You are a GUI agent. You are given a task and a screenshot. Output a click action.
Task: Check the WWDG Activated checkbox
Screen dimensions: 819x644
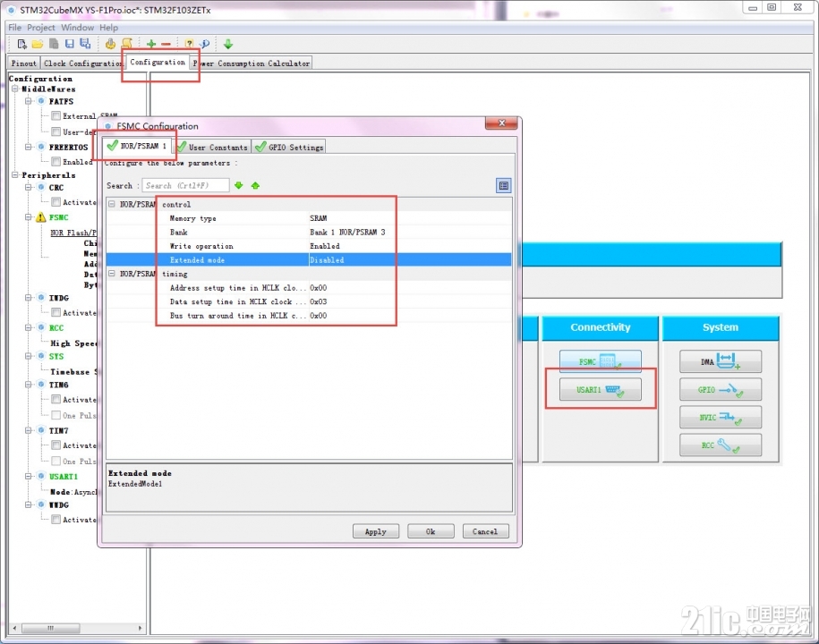[55, 520]
